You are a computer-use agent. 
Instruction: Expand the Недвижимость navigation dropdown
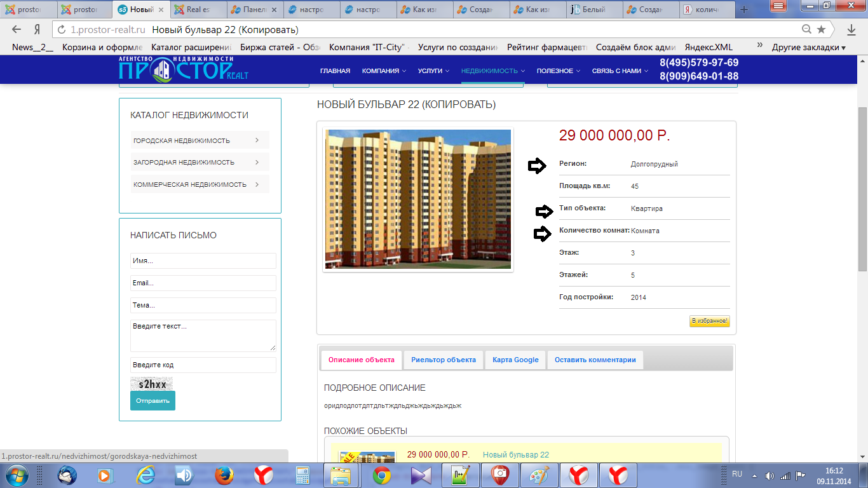[492, 71]
